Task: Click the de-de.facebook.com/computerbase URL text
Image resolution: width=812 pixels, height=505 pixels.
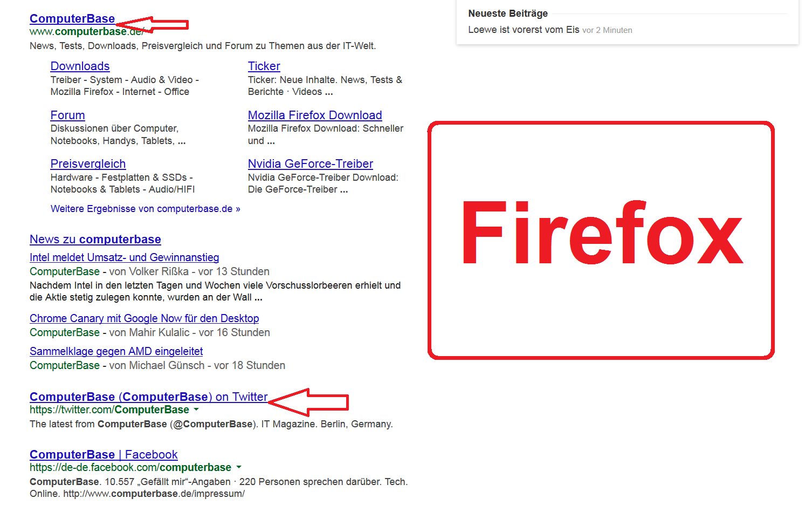Action: (130, 468)
